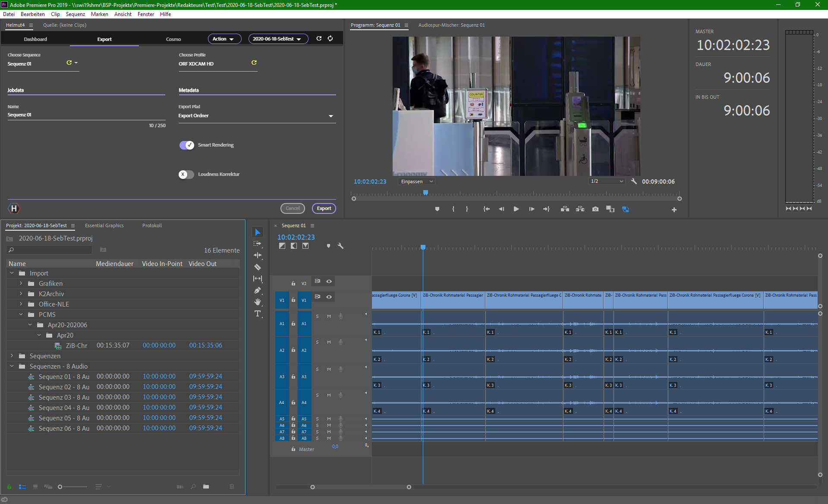This screenshot has width=828, height=504.
Task: Click the Export button
Action: pos(324,209)
